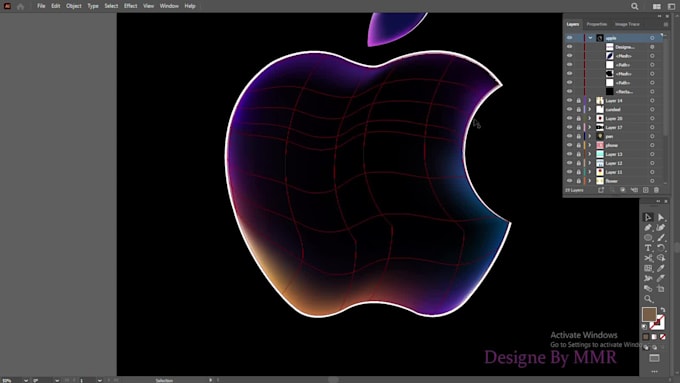Select the Paintbrush tool
Screen dimensions: 680x383
point(660,238)
